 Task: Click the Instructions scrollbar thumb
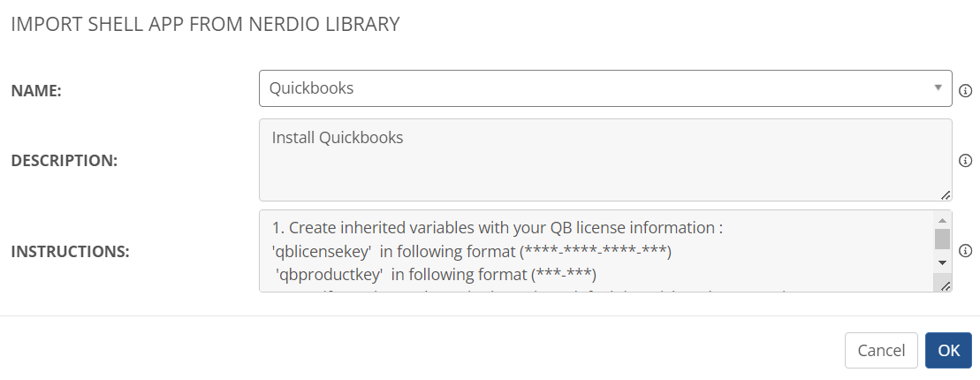click(x=943, y=239)
